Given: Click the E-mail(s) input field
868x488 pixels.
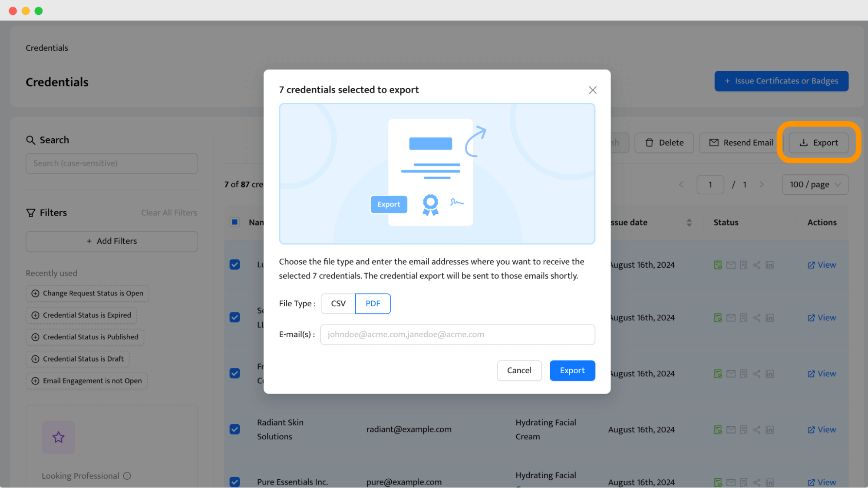Looking at the screenshot, I should tap(457, 334).
